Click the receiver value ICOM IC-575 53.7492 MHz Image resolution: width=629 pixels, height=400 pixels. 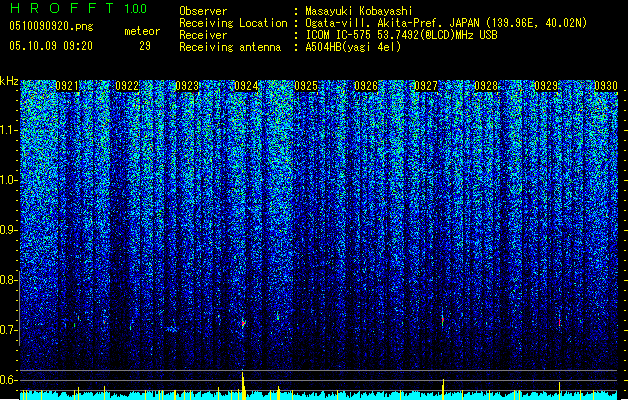402,35
